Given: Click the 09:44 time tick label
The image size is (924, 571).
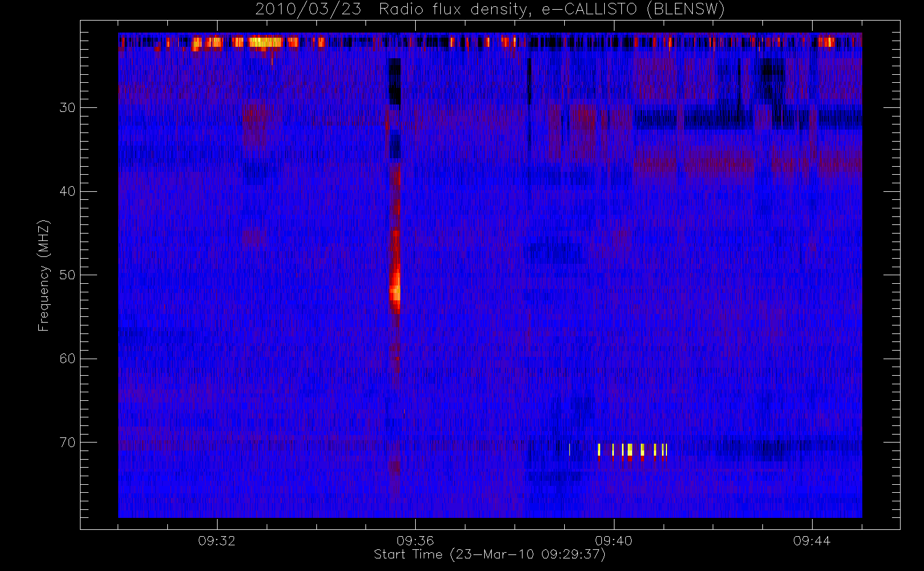Looking at the screenshot, I should [811, 541].
